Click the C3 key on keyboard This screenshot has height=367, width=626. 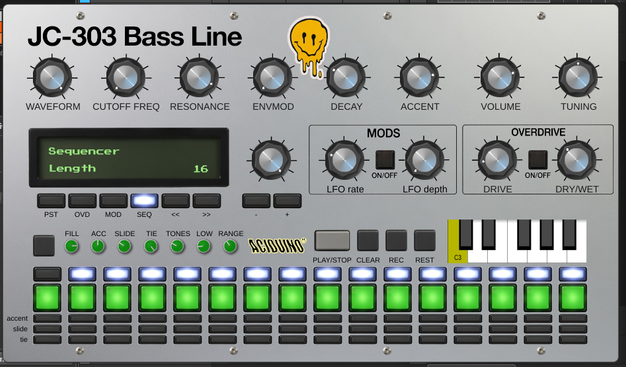point(458,241)
